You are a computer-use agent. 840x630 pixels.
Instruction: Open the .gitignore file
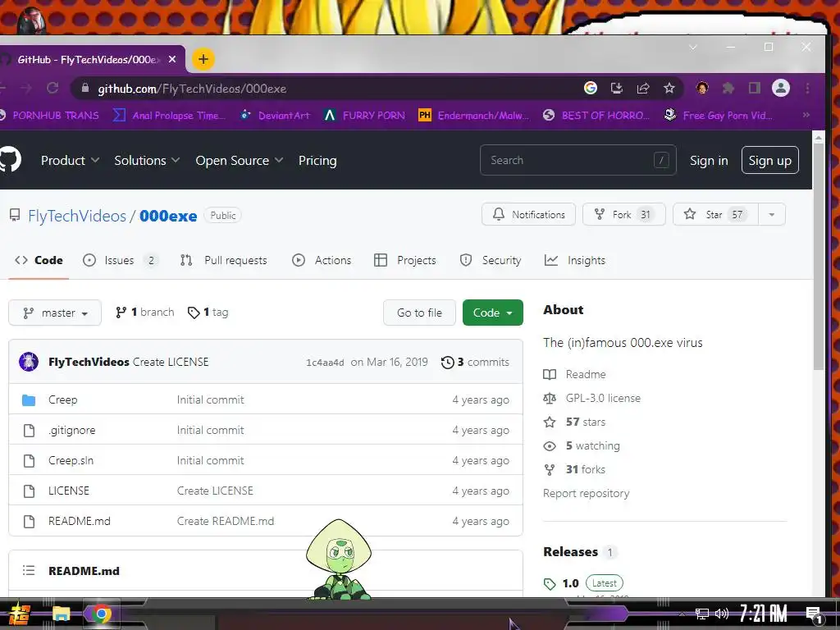pyautogui.click(x=72, y=430)
